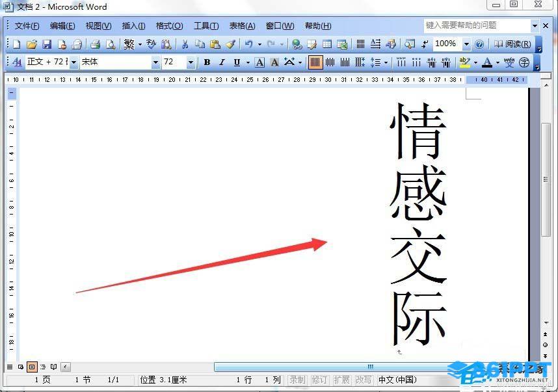Open underline style dropdown arrow
558x392 pixels.
tap(248, 63)
